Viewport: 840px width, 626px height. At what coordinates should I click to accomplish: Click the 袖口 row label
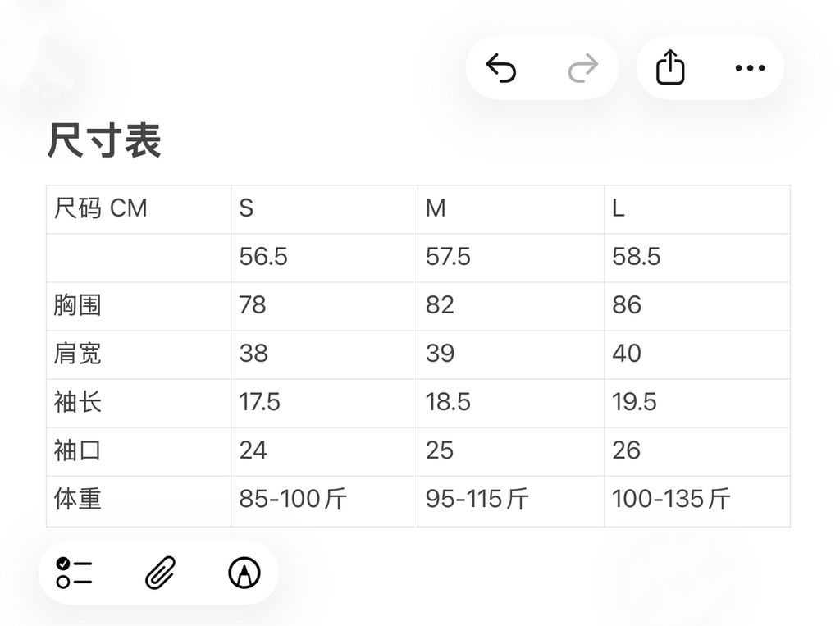pyautogui.click(x=79, y=451)
